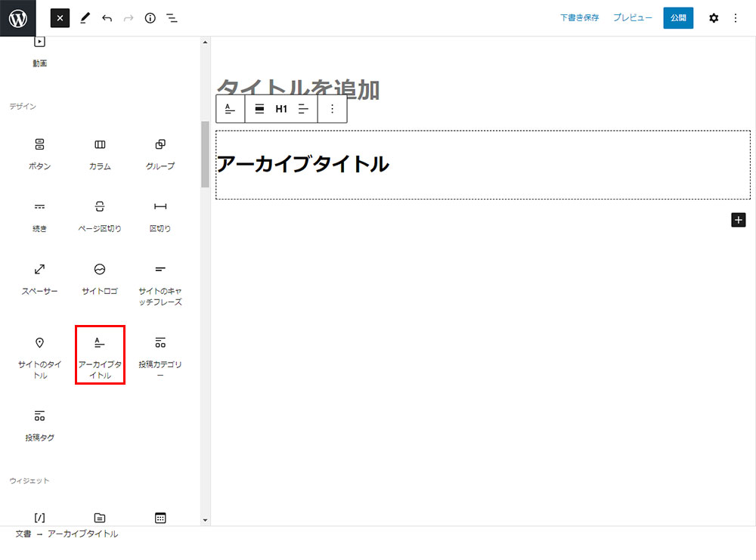The height and width of the screenshot is (560, 756).
Task: Click the タイトルを追加 title field
Action: [298, 89]
